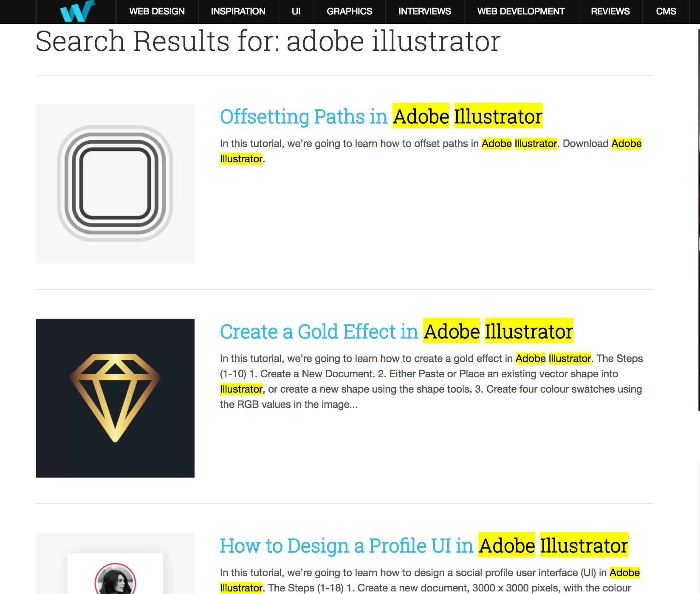Click the page scrollbar on right edge

pos(698,212)
